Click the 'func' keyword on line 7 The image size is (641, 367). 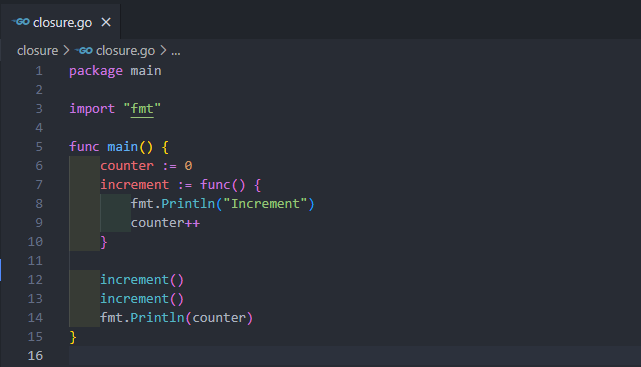215,185
